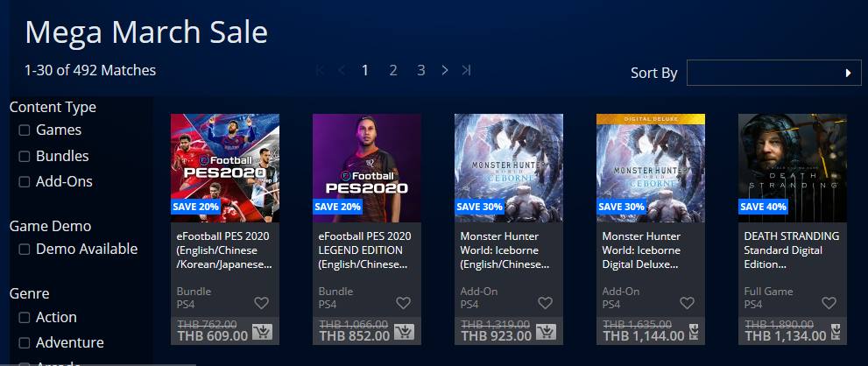The height and width of the screenshot is (366, 868).
Task: Wishlist heart for PES 2020 LEGEND EDITION
Action: 404,303
